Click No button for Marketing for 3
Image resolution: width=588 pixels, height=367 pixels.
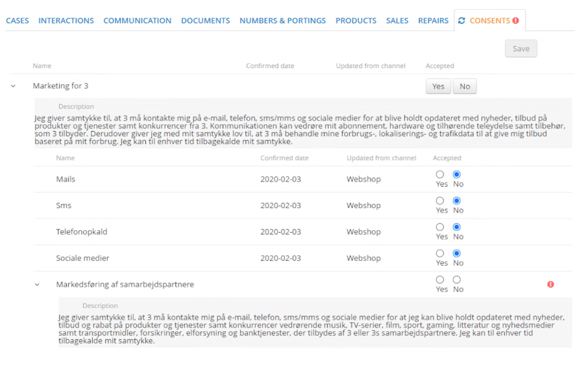tap(464, 86)
